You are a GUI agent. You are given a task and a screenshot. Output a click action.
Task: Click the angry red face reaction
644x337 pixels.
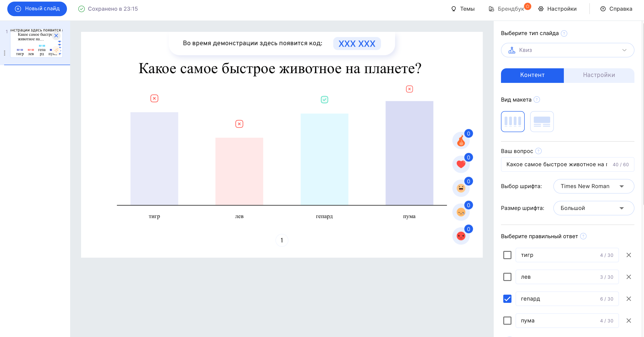461,236
